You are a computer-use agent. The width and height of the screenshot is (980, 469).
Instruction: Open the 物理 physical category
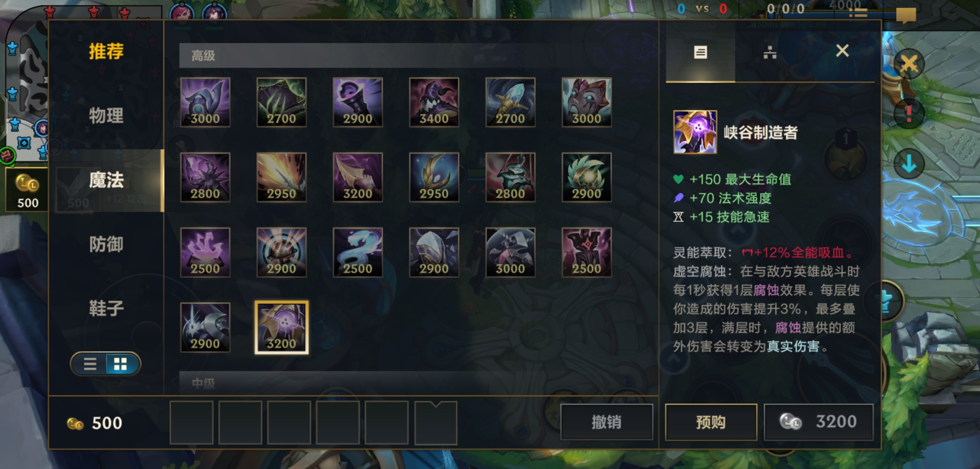point(106,116)
